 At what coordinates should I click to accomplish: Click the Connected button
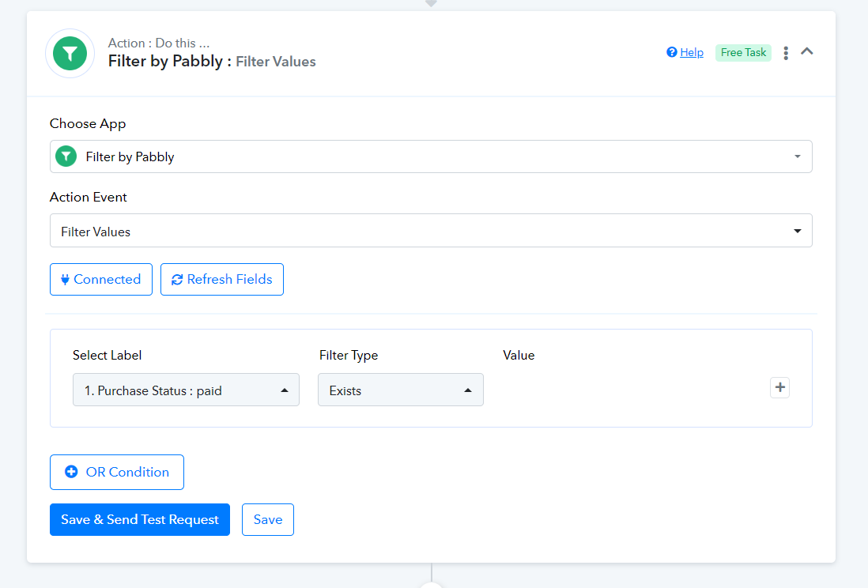click(100, 280)
